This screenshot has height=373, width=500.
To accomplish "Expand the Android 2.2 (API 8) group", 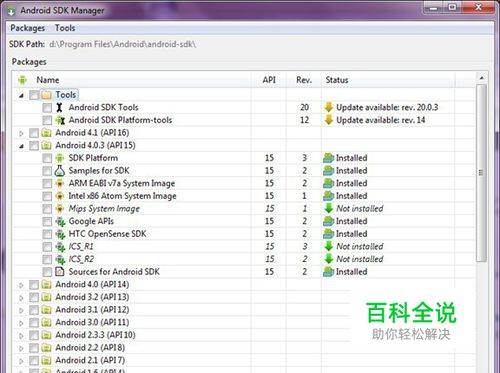I will (x=21, y=349).
